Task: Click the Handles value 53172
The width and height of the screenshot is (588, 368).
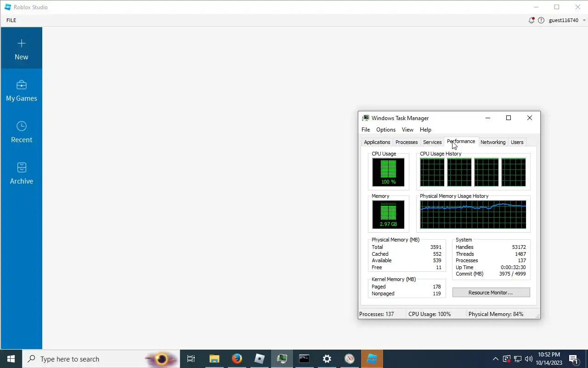Action: click(x=519, y=247)
